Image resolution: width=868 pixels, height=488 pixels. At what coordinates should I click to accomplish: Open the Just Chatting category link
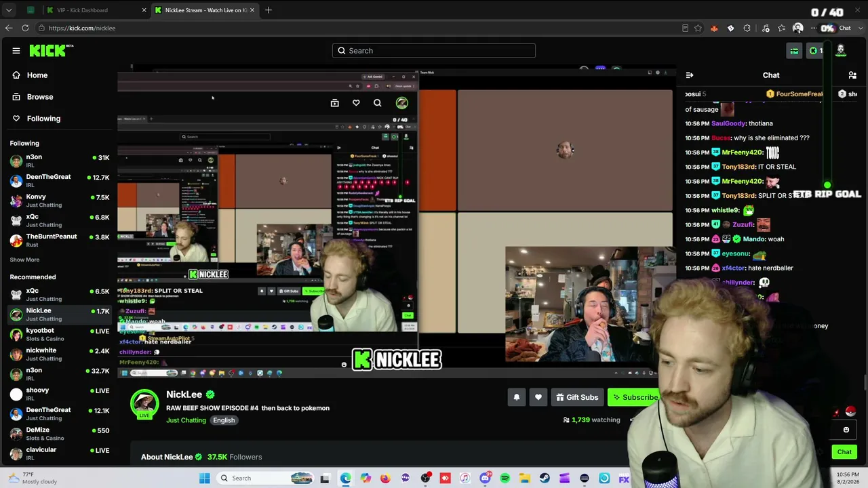tap(186, 420)
